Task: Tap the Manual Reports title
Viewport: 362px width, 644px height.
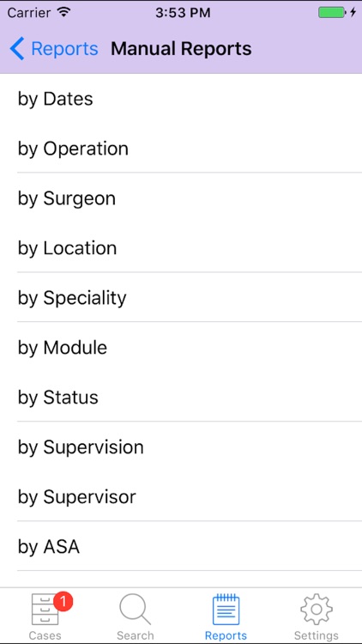Action: click(x=181, y=48)
